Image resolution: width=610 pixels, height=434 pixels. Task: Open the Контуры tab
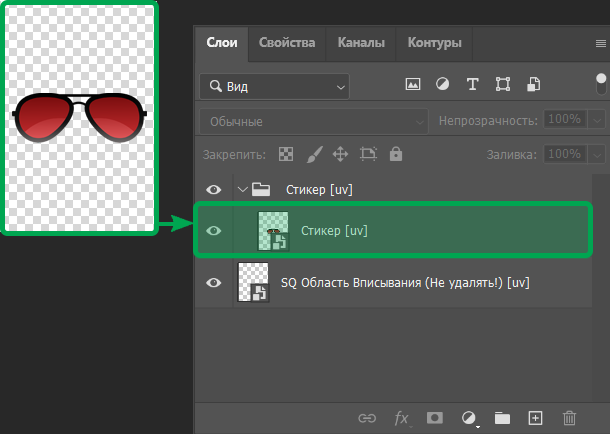(434, 43)
